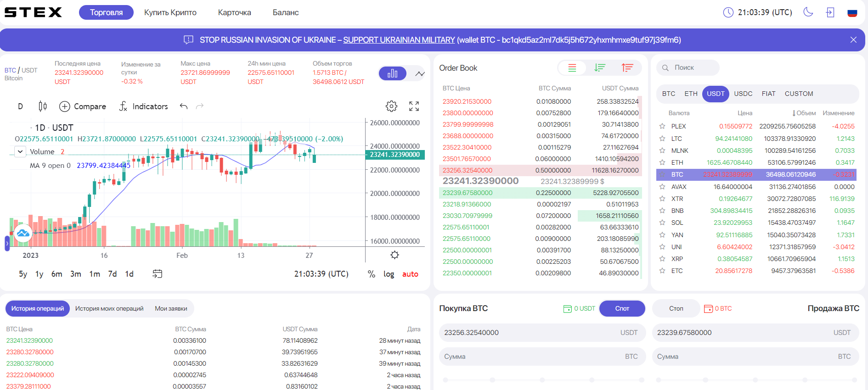
Task: Redo chart action arrow
Action: (200, 106)
